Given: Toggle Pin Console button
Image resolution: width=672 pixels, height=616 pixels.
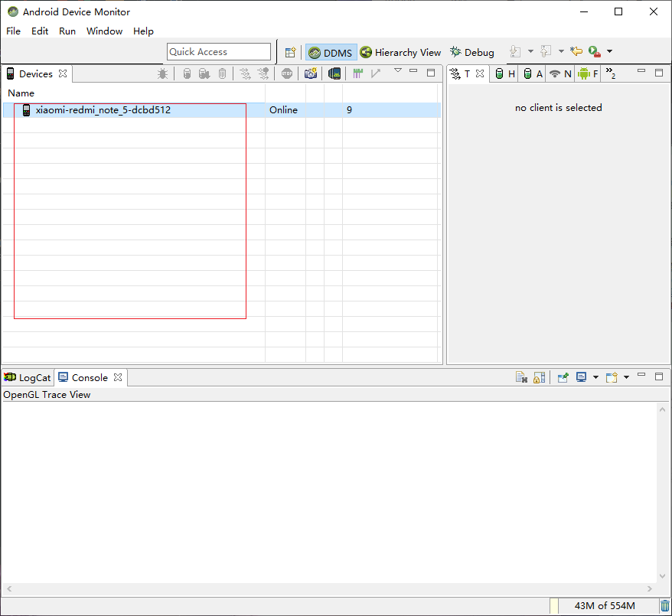Looking at the screenshot, I should pos(563,377).
